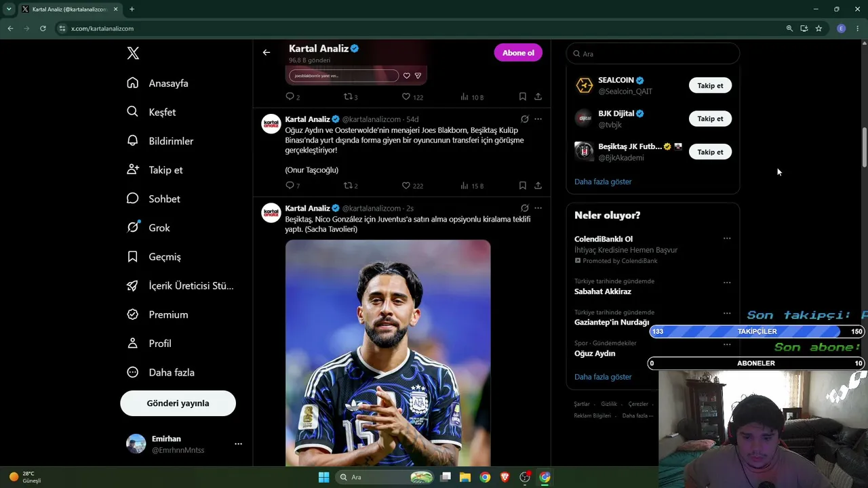Show more suggested accounts via Daha fazla göster
Screen dimensions: 868x488
coord(603,182)
